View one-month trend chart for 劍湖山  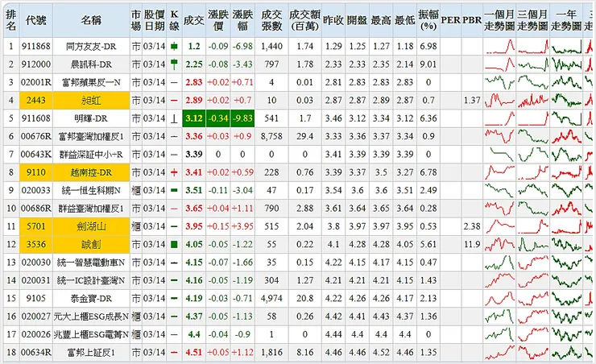tap(499, 226)
